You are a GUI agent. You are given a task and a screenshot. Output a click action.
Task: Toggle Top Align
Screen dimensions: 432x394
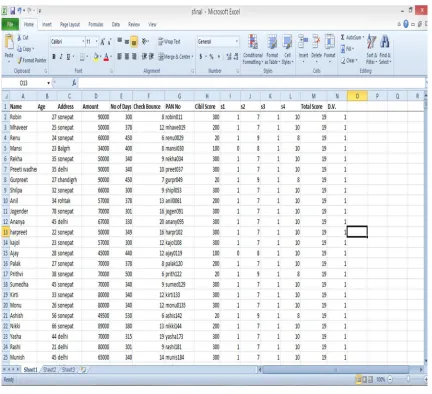[x=120, y=41]
